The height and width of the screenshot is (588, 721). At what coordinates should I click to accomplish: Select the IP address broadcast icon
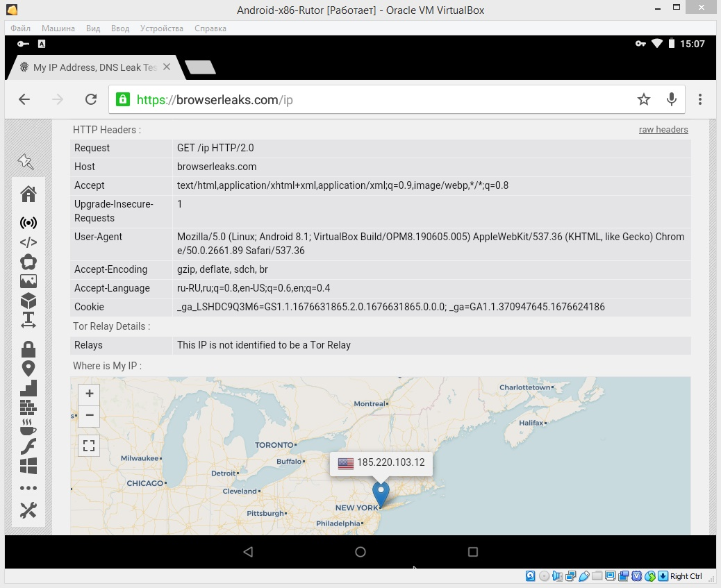(28, 223)
